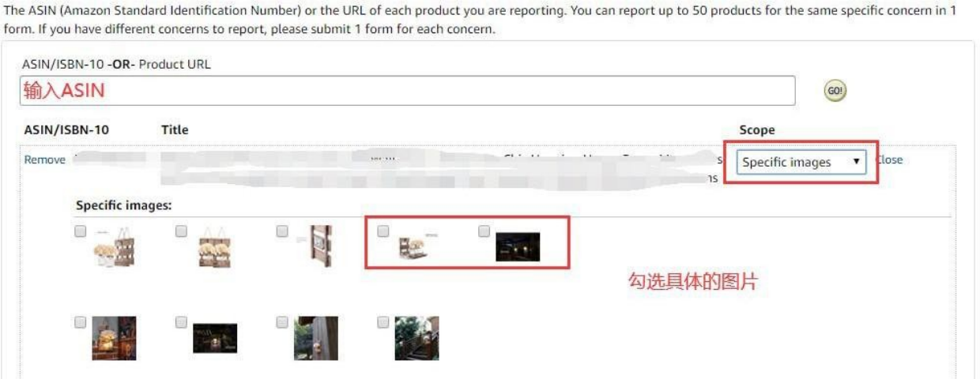Check the wall frame image checkbox
Screen dimensions: 980x379
pos(282,231)
